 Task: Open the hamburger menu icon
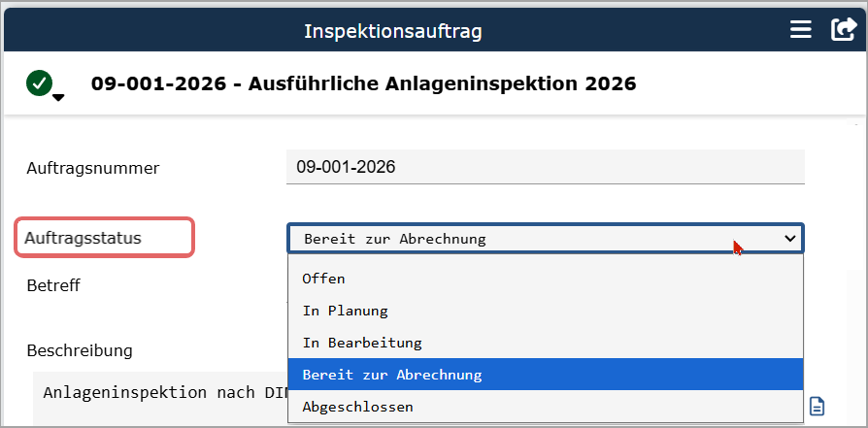coord(800,29)
